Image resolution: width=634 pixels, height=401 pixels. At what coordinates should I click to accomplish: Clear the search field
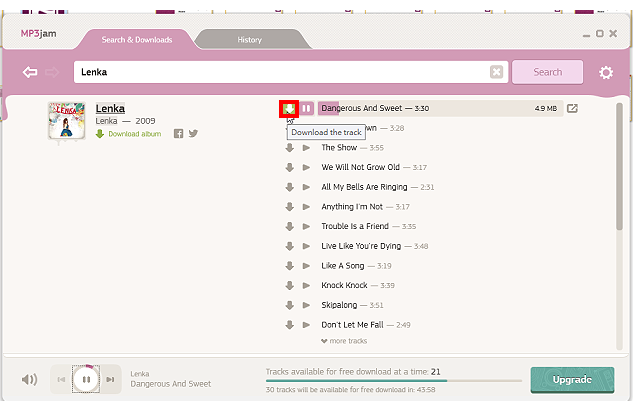point(497,72)
